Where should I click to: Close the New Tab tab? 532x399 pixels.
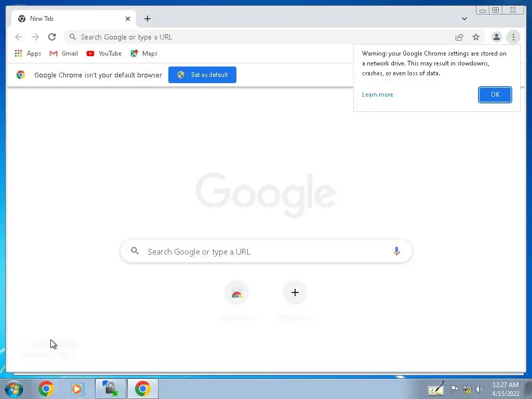(x=128, y=19)
